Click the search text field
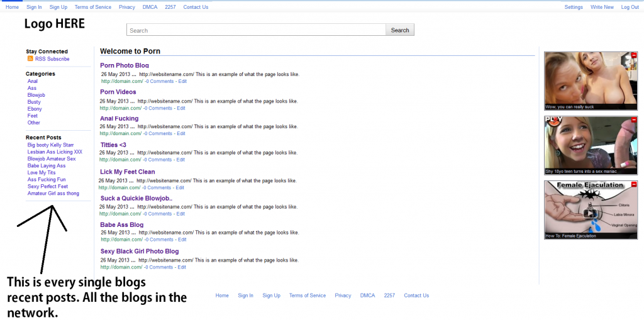644x320 pixels. coord(256,30)
